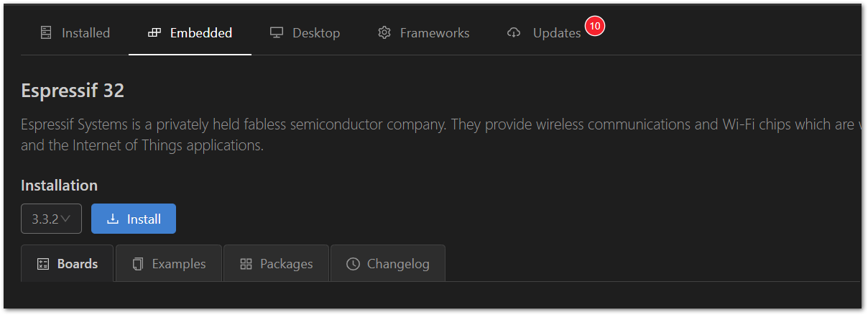This screenshot has height=315, width=868.
Task: Click the Packages grid icon
Action: (246, 264)
